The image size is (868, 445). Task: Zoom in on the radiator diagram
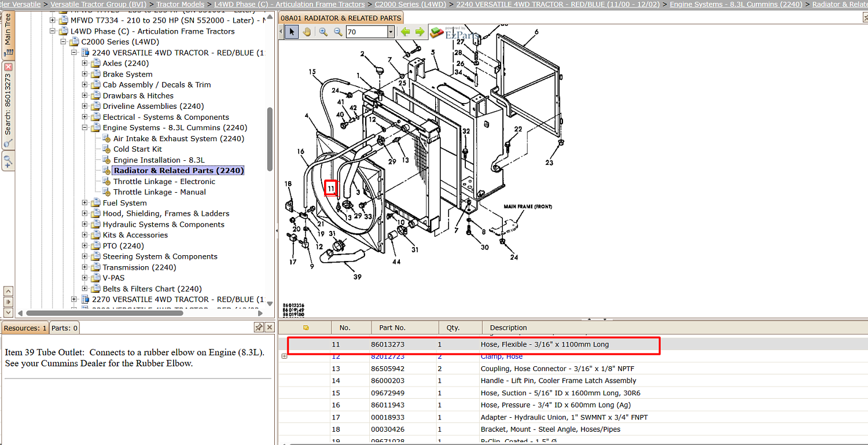click(323, 32)
